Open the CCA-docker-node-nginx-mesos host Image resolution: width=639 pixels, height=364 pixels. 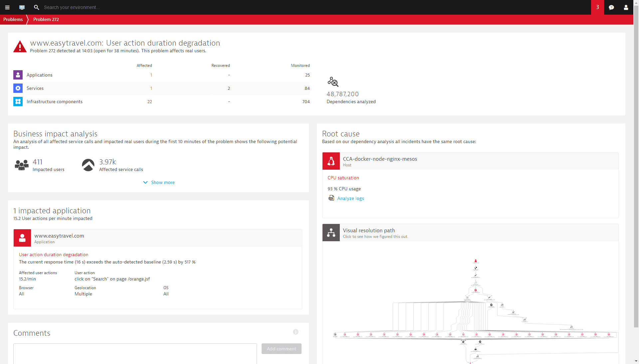(x=380, y=159)
